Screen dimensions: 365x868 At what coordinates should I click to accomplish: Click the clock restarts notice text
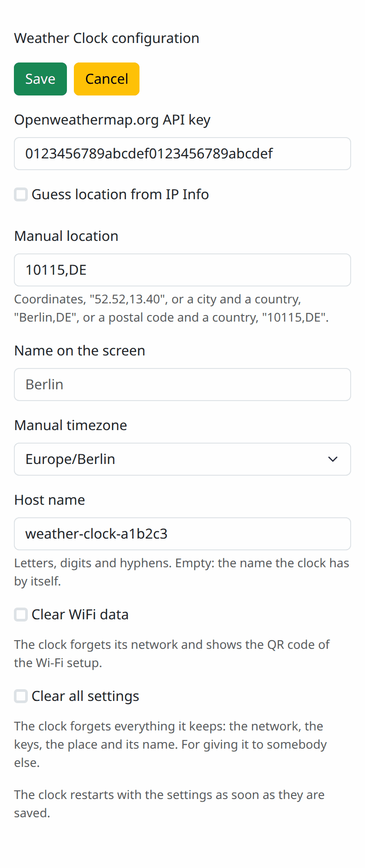click(169, 804)
